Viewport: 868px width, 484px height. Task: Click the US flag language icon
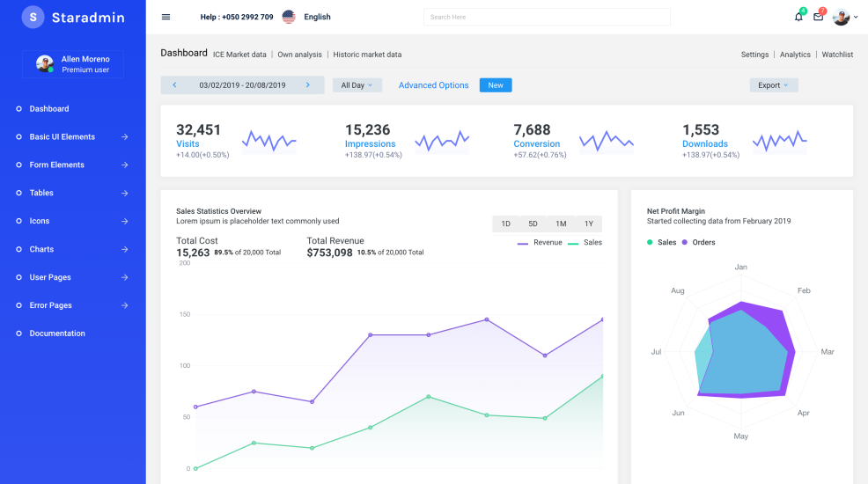(289, 17)
